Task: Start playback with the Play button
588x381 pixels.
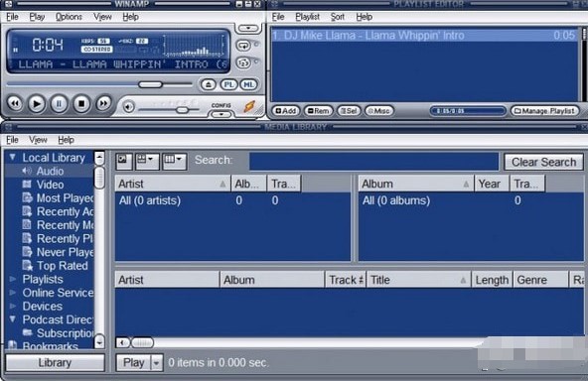Action: [37, 104]
